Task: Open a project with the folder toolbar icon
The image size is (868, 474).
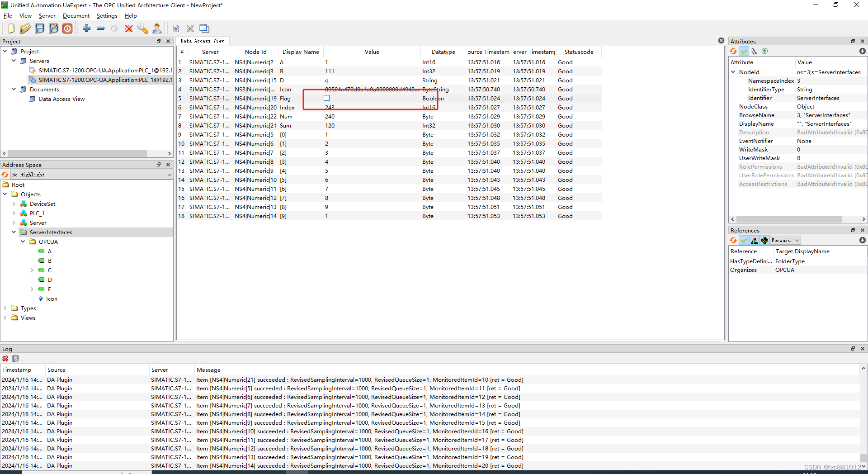Action: coord(25,28)
